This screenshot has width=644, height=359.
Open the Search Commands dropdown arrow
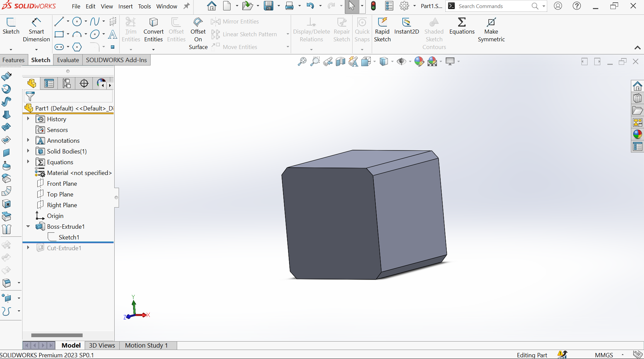pyautogui.click(x=544, y=6)
